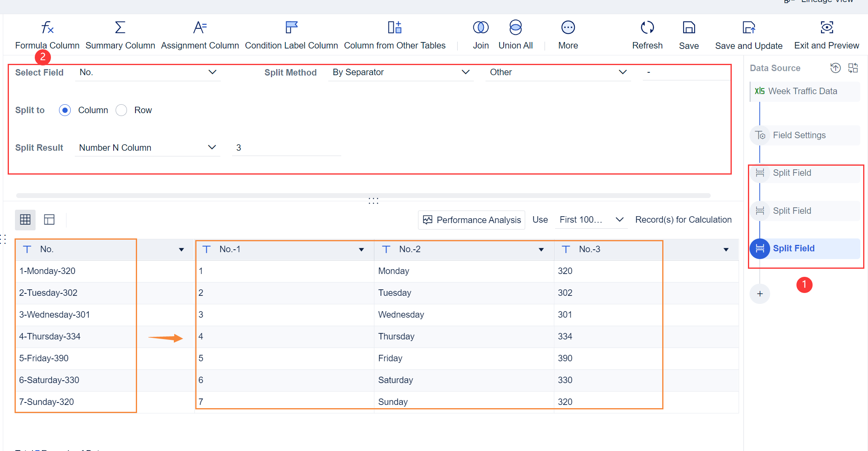The height and width of the screenshot is (451, 868).
Task: Add a new step with plus button
Action: pyautogui.click(x=760, y=294)
